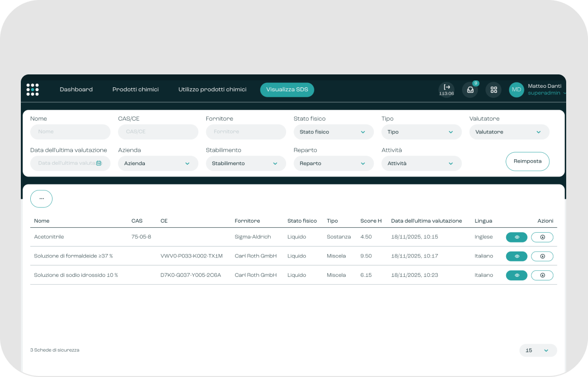Viewport: 588px width, 377px height.
Task: Click the MD user avatar
Action: 517,90
